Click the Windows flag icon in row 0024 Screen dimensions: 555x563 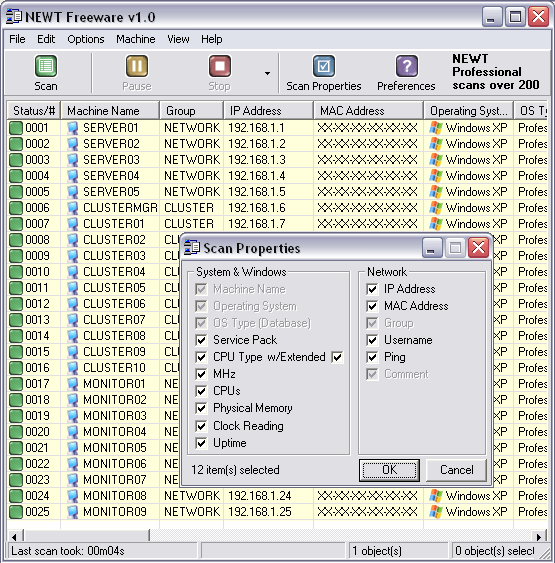click(436, 496)
